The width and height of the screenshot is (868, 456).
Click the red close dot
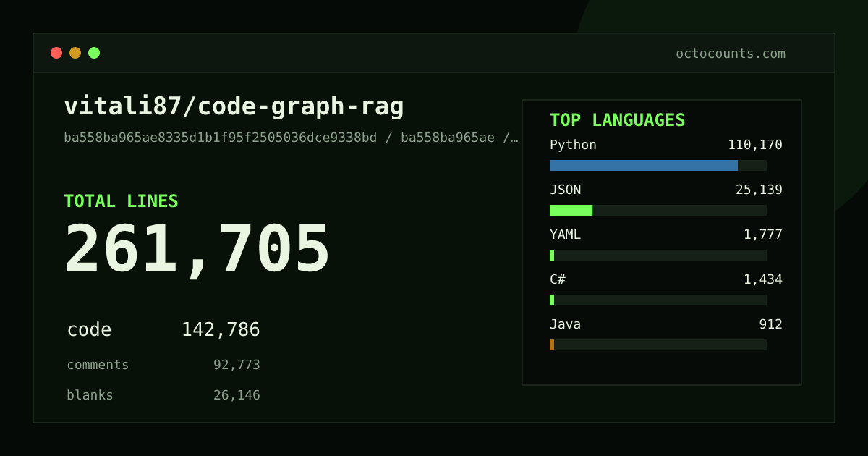pyautogui.click(x=56, y=53)
